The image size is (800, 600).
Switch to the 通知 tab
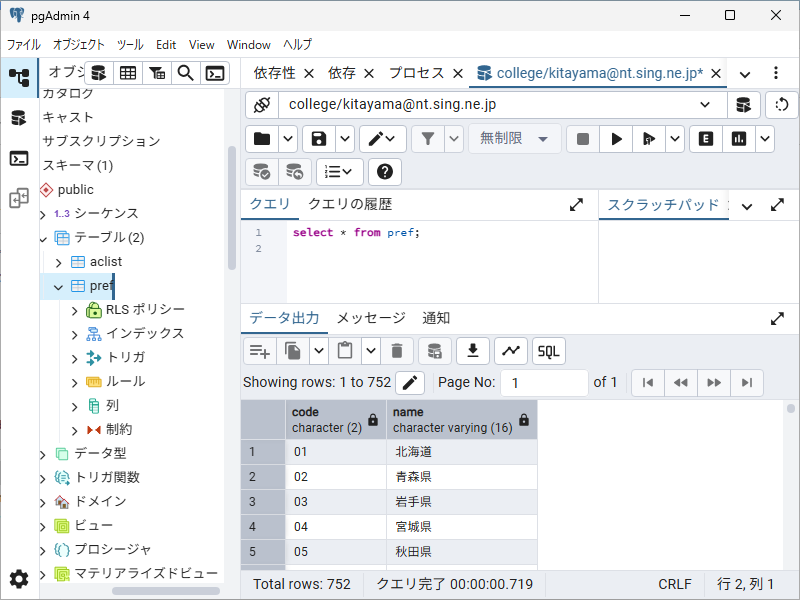pos(436,318)
